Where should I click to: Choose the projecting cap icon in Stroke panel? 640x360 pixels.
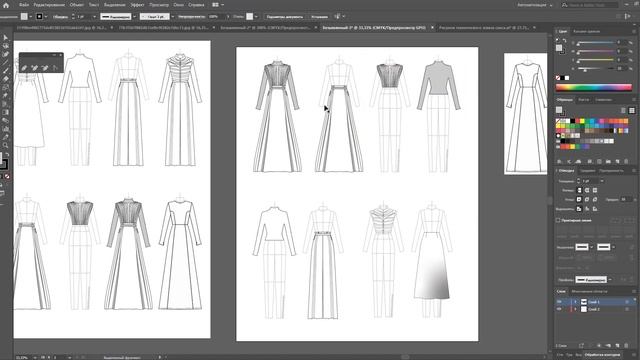(x=595, y=190)
